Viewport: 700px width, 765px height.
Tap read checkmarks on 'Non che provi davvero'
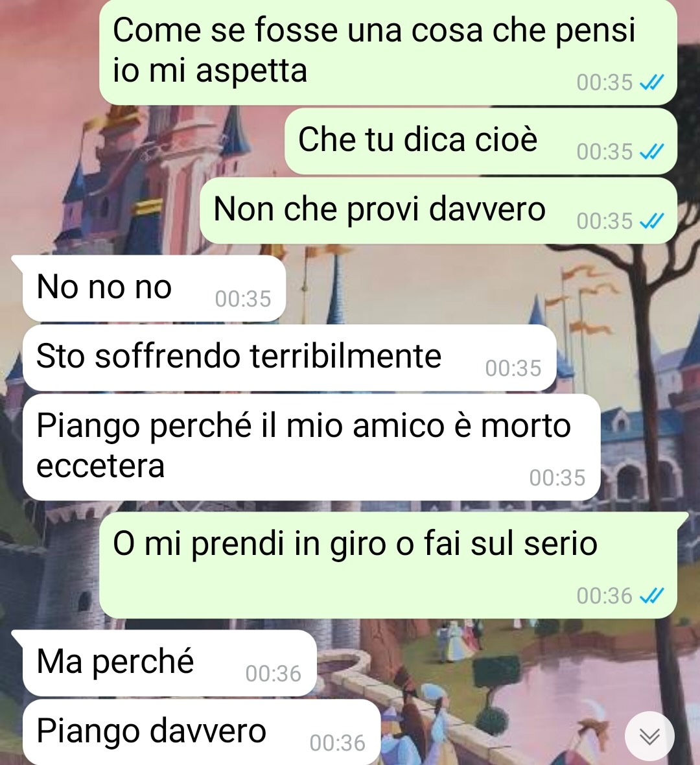(651, 222)
